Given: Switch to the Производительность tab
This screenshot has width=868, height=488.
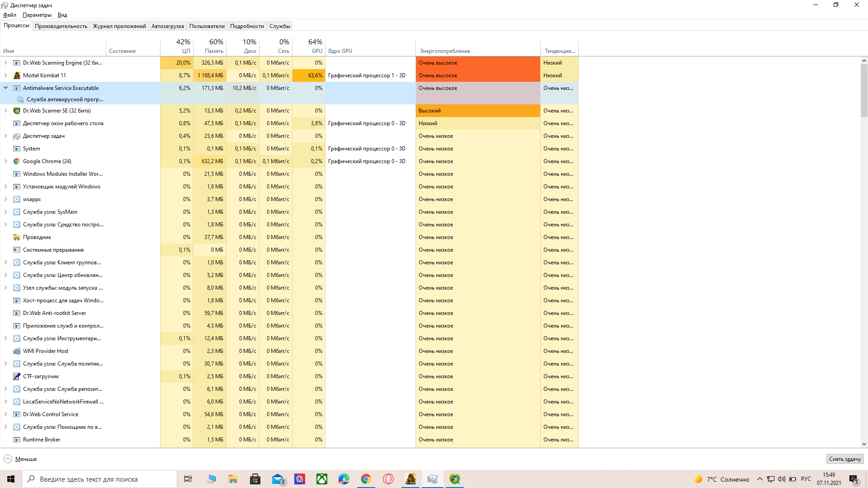Looking at the screenshot, I should [61, 26].
